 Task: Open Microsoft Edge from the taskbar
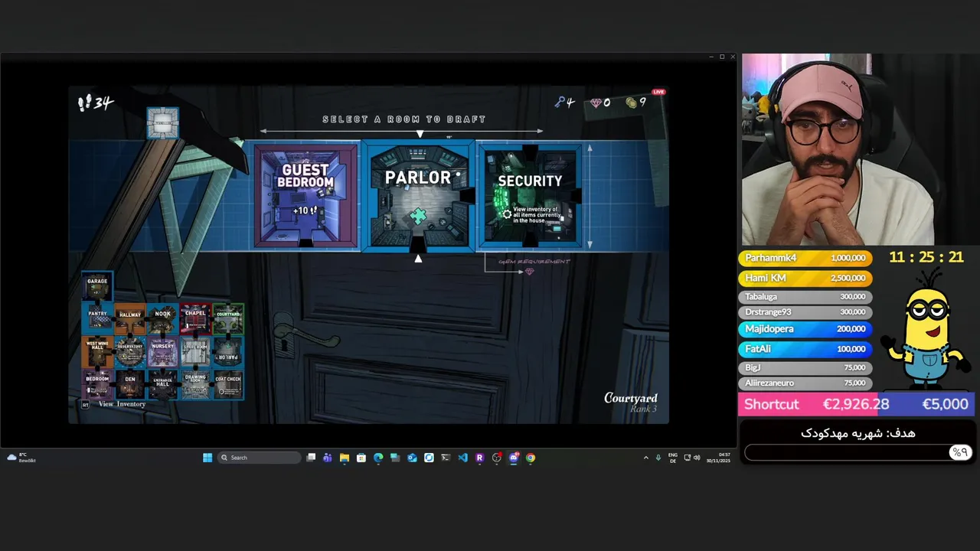click(x=378, y=458)
